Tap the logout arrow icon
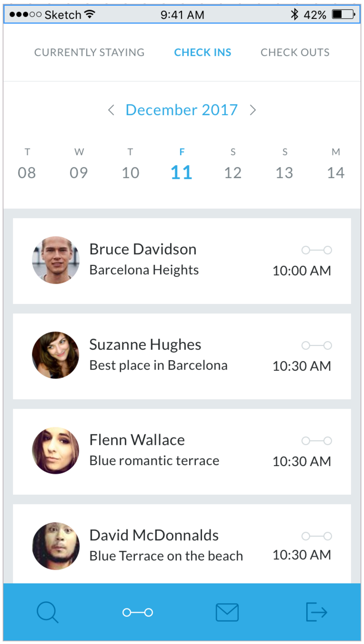 tap(316, 612)
